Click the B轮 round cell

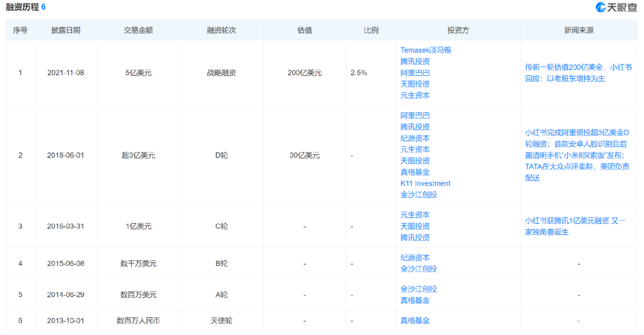(x=221, y=263)
